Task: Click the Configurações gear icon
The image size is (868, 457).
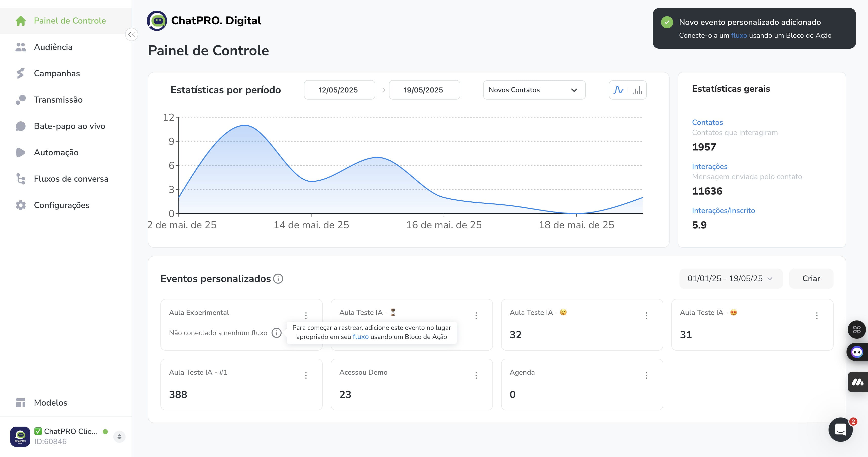Action: point(20,205)
